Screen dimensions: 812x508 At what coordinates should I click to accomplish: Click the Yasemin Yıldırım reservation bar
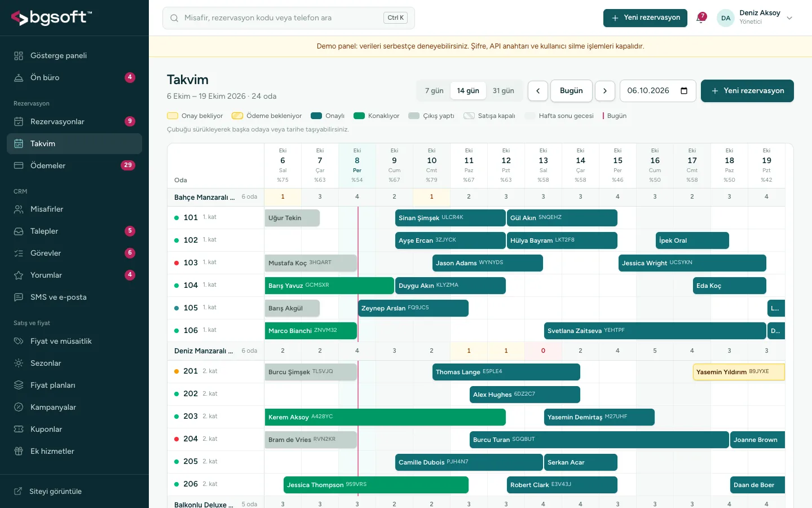point(739,372)
